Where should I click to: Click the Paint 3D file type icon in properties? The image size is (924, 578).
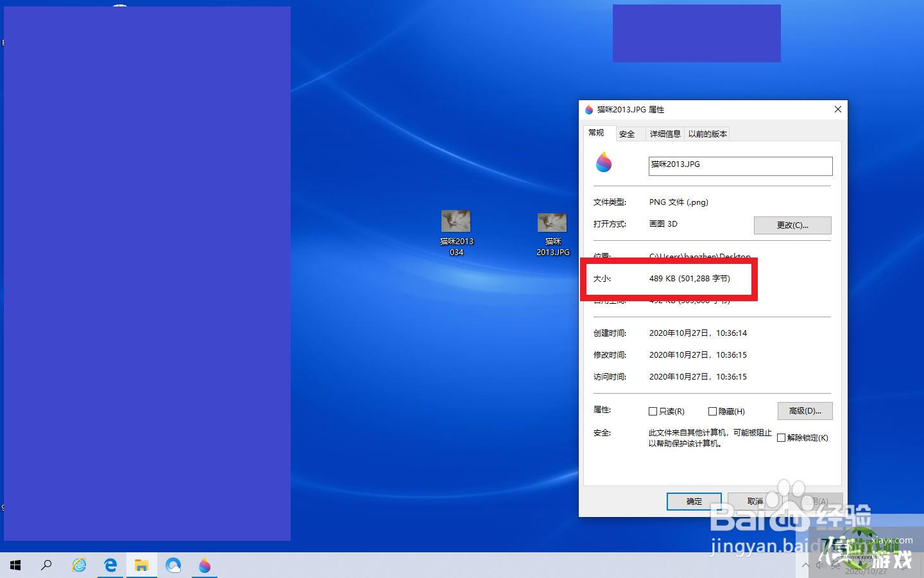click(604, 162)
